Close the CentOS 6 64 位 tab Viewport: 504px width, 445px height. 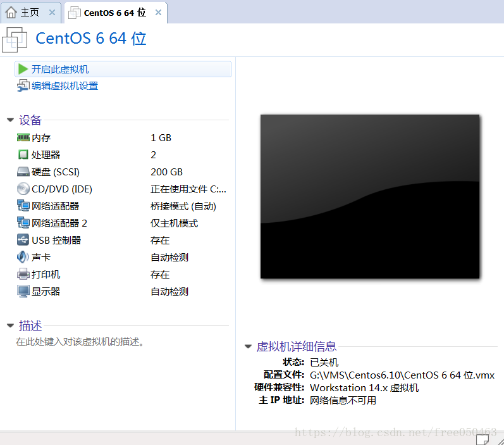159,13
